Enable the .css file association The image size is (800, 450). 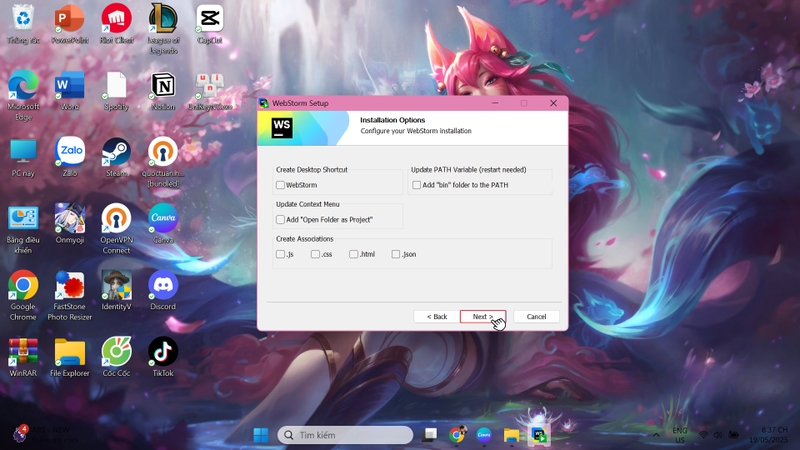coord(315,254)
